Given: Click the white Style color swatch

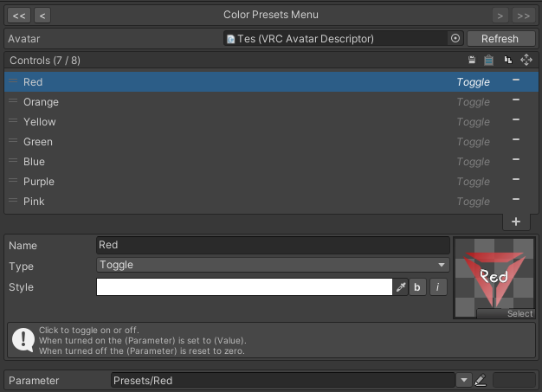Looking at the screenshot, I should click(244, 287).
